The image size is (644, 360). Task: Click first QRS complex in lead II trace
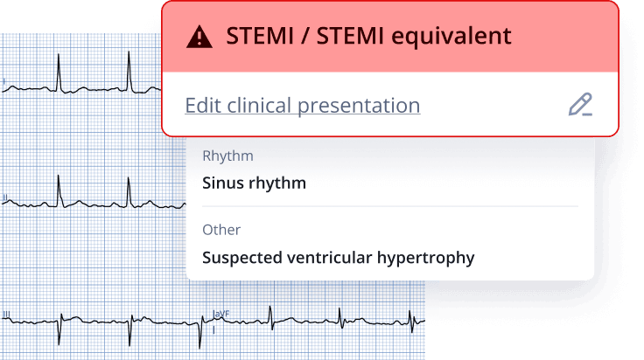click(x=59, y=191)
